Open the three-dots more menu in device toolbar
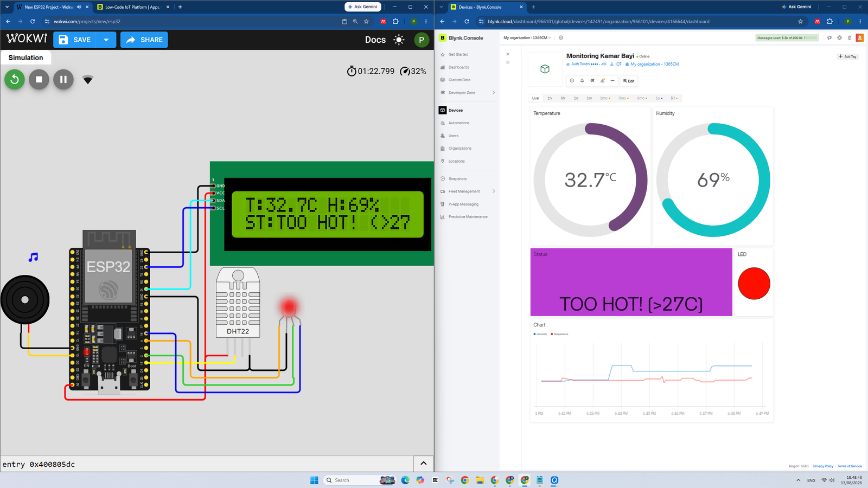 612,81
